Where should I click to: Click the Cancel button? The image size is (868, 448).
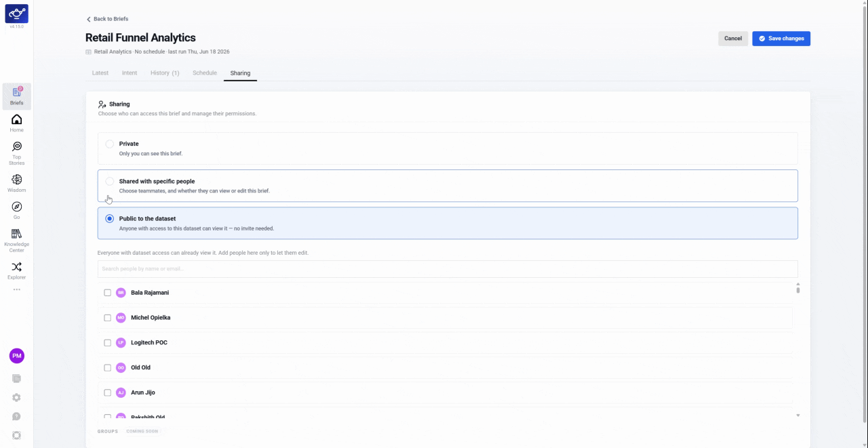click(x=733, y=39)
